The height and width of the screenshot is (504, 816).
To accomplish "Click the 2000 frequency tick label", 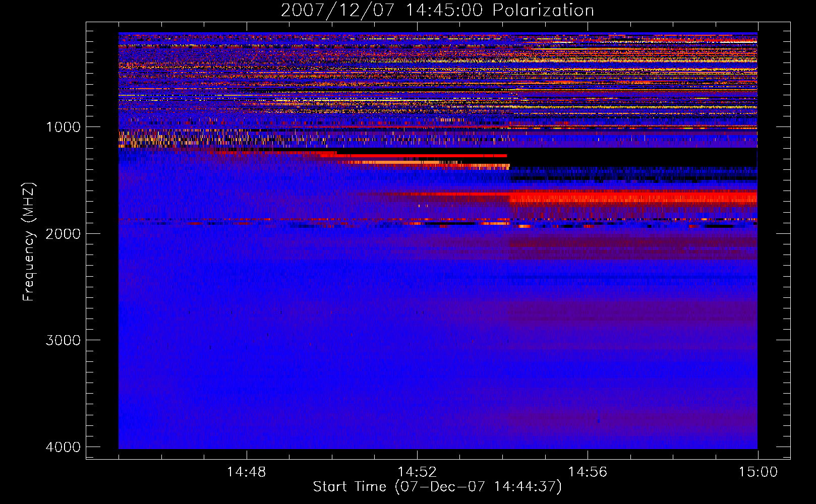I will 63,233.
